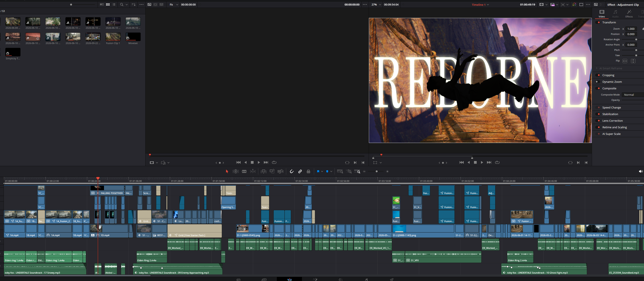This screenshot has height=281, width=644.
Task: Expand the marker color dropdown arrow
Action: point(331,171)
